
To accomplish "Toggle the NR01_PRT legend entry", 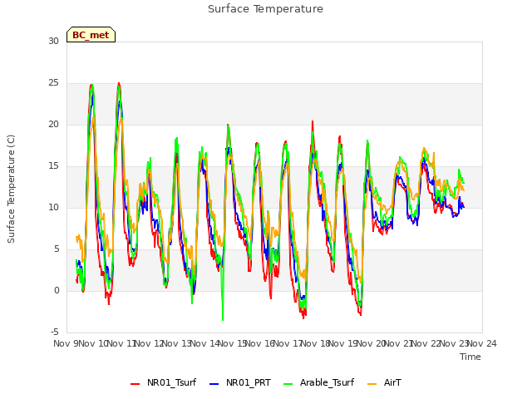I will click(240, 383).
